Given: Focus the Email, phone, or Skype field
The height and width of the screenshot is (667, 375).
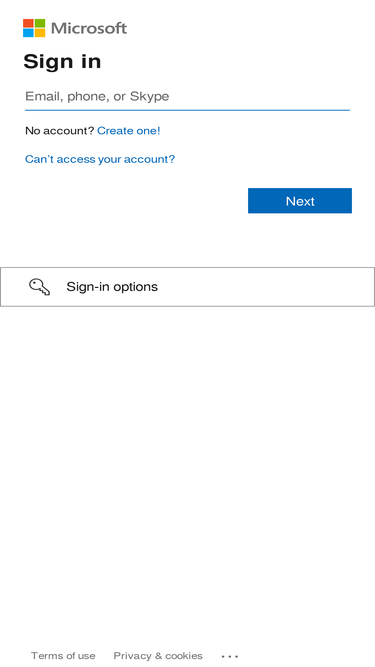Looking at the screenshot, I should point(187,97).
